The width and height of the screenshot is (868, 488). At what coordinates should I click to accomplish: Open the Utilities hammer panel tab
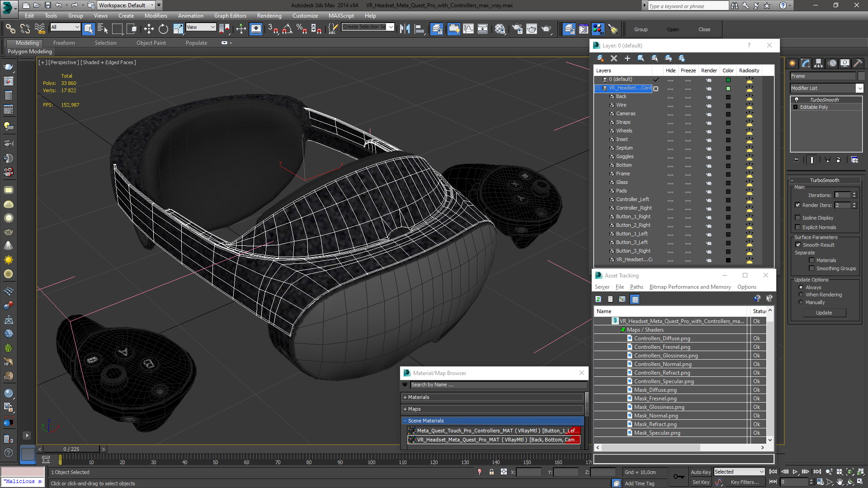point(858,63)
